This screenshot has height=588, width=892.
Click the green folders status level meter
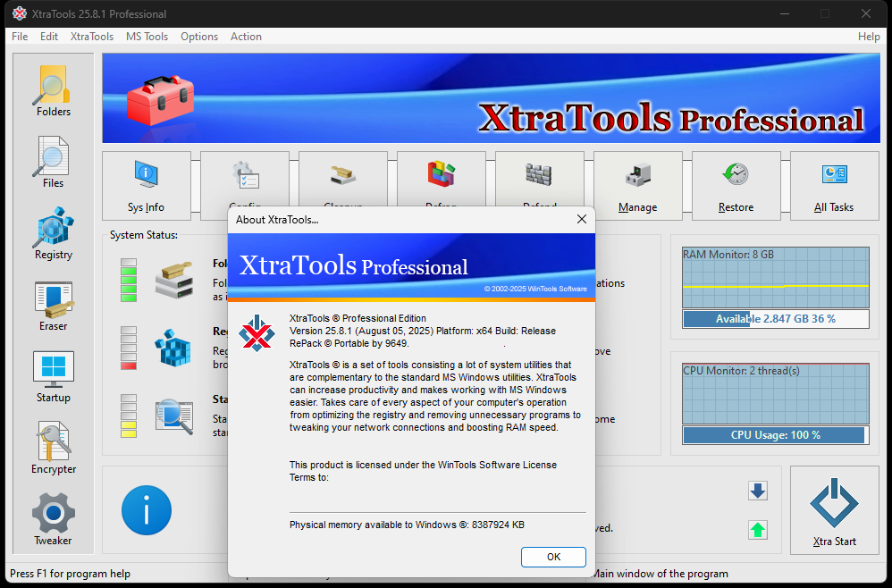click(129, 280)
